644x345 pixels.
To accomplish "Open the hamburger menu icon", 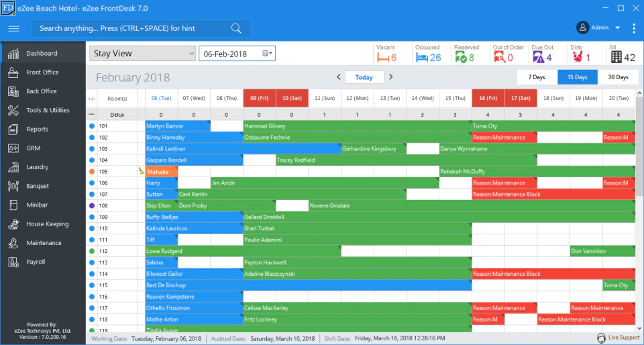I will tap(14, 28).
